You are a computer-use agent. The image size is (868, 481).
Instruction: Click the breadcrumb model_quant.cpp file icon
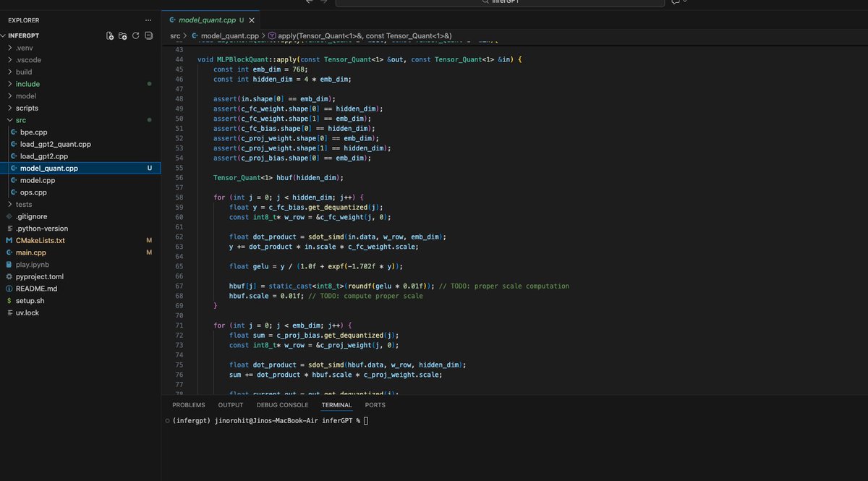195,35
